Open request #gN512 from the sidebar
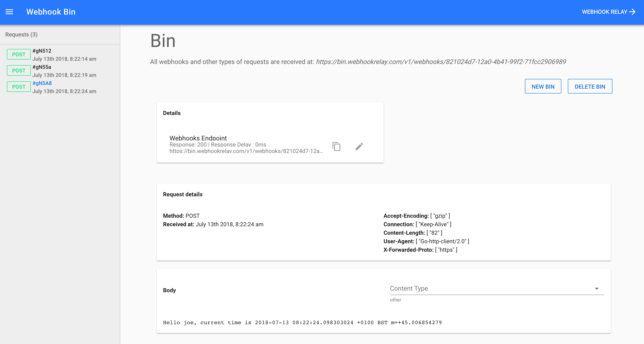 pos(42,51)
